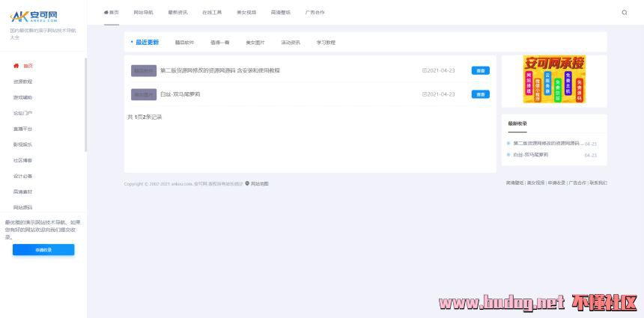Click the map-pin icon beside 网站地图
Image resolution: width=644 pixels, height=318 pixels.
[x=247, y=183]
